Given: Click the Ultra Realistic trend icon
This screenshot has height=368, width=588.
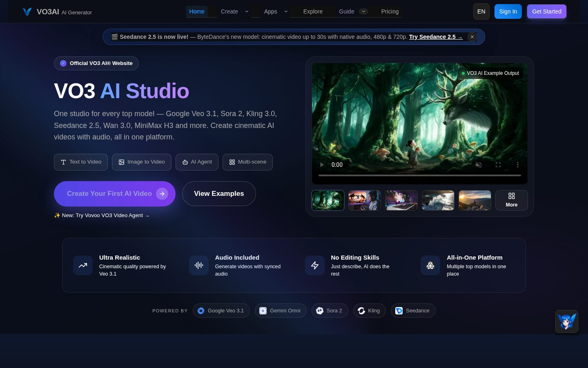Looking at the screenshot, I should 83,265.
